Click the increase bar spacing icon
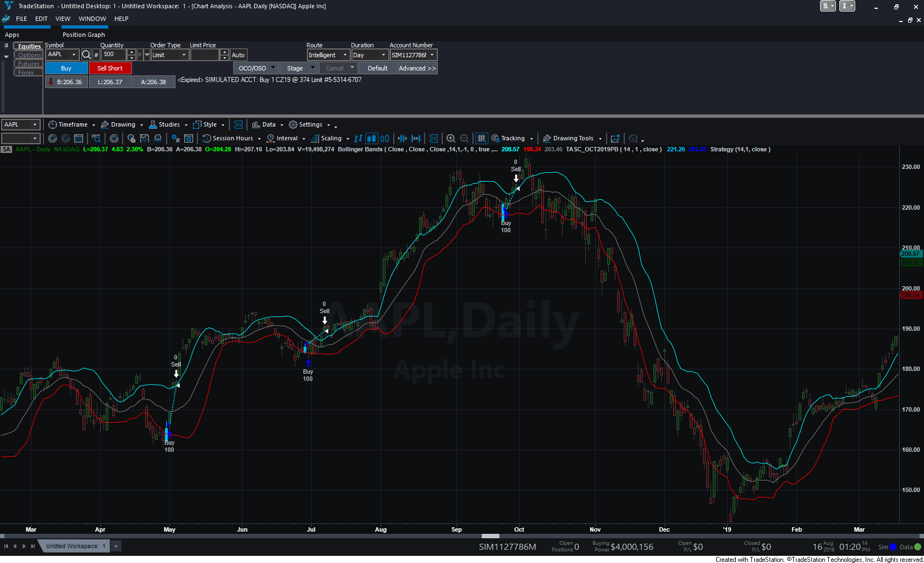The image size is (924, 563). tap(416, 139)
